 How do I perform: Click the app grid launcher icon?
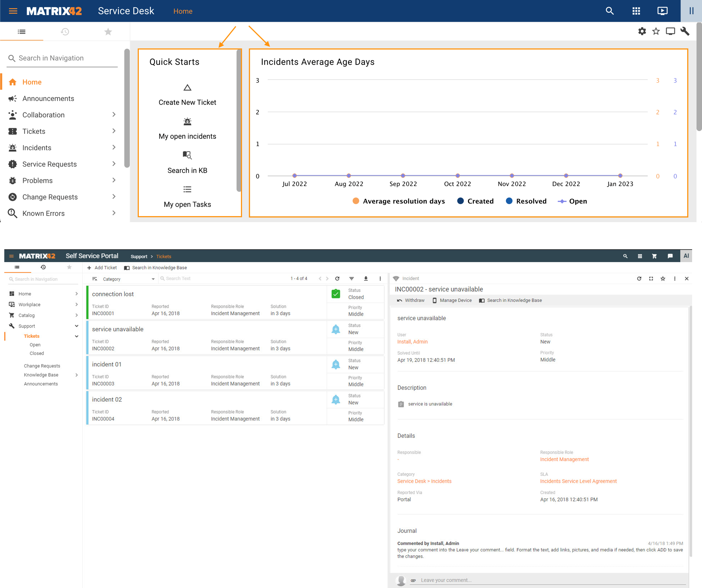pyautogui.click(x=636, y=11)
